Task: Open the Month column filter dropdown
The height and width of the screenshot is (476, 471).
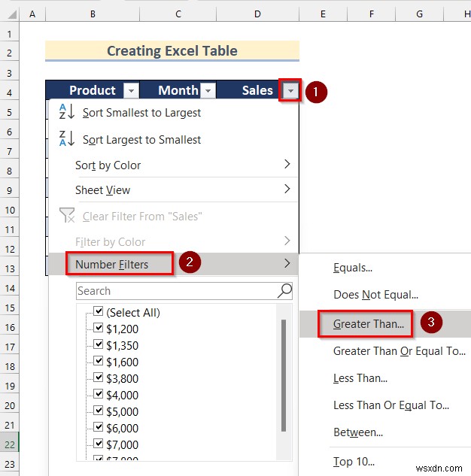Action: tap(208, 90)
